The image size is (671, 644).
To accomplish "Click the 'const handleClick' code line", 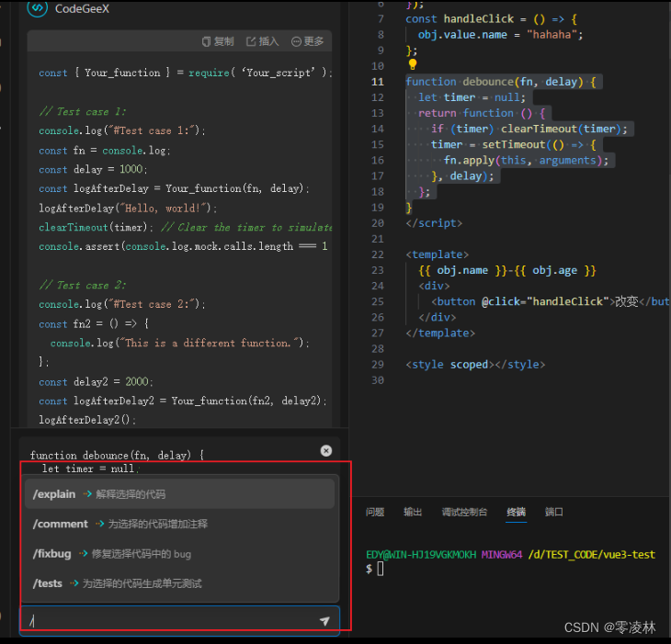I will 491,18.
